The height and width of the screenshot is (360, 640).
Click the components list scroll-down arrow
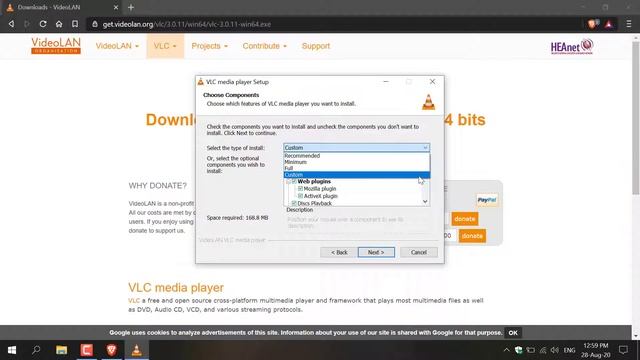pyautogui.click(x=425, y=202)
